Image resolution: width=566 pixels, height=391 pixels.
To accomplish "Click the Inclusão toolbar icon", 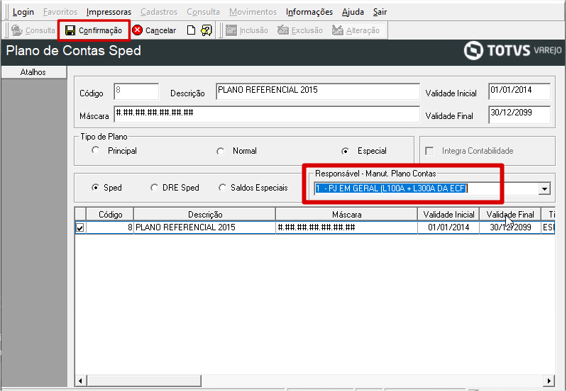I will (231, 30).
